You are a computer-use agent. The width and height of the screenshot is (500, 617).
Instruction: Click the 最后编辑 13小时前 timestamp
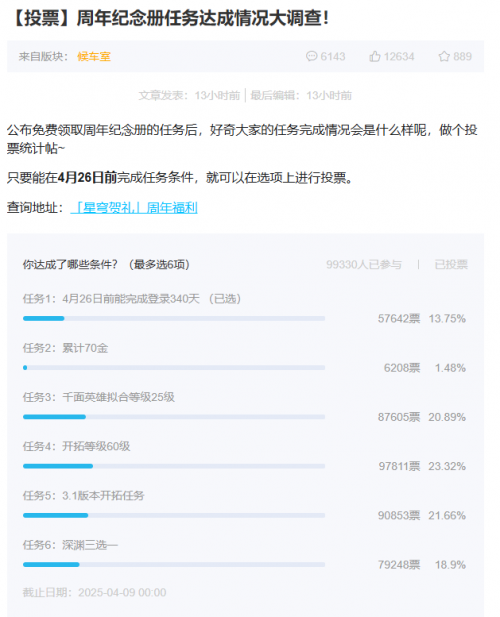301,95
